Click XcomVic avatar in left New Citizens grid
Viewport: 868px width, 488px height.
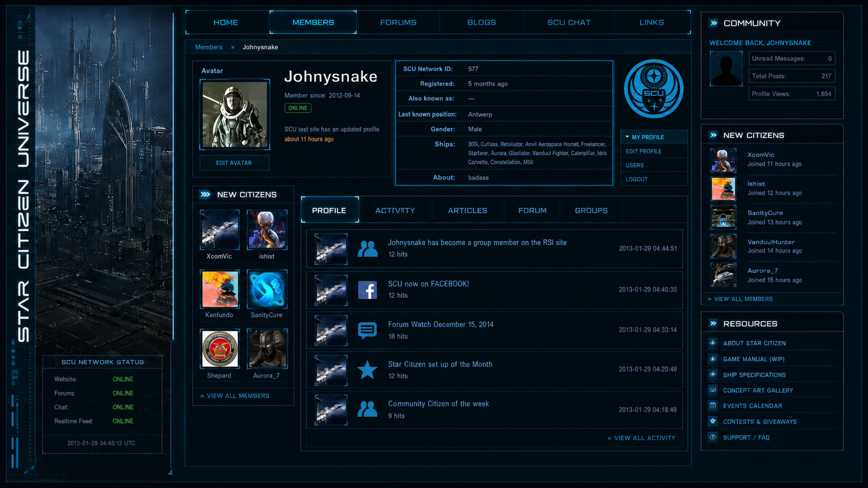coord(219,230)
